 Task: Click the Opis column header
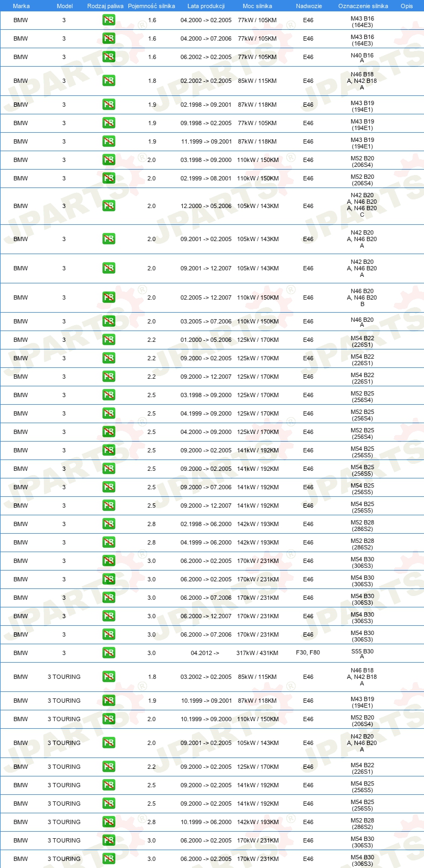[407, 6]
